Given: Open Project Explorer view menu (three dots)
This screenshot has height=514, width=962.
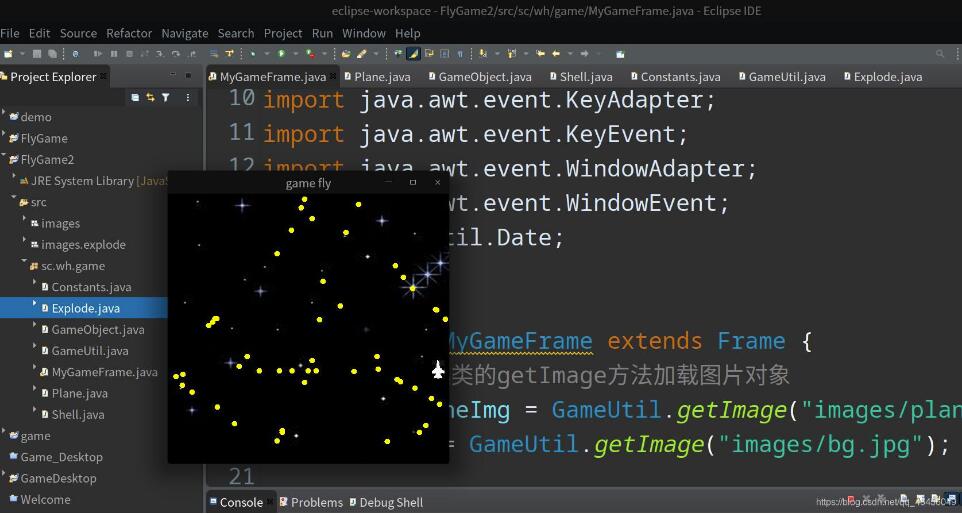Looking at the screenshot, I should (187, 98).
